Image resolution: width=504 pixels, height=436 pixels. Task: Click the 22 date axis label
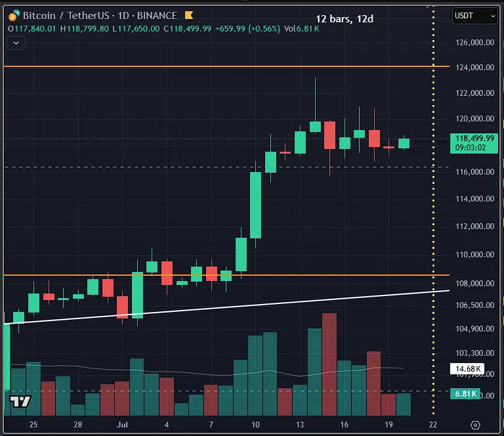[433, 425]
